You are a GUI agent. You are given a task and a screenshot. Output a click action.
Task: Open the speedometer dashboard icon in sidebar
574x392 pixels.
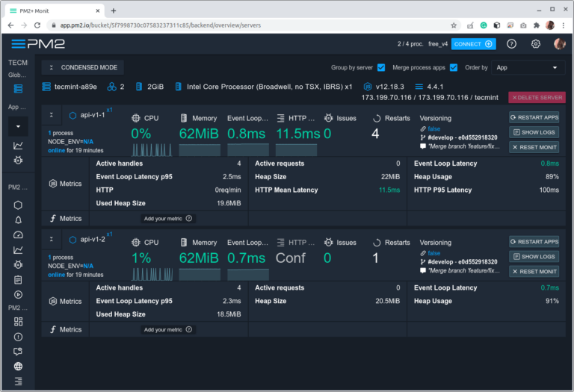[x=18, y=235]
